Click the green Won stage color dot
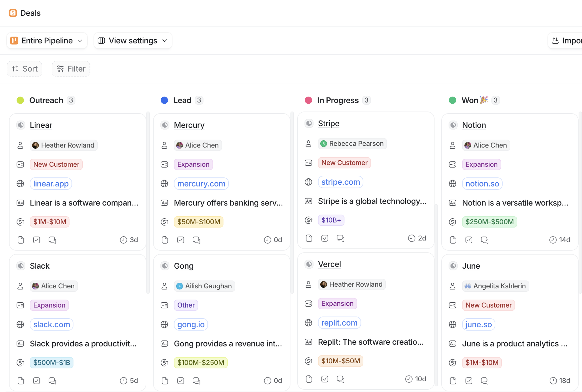 pyautogui.click(x=453, y=100)
